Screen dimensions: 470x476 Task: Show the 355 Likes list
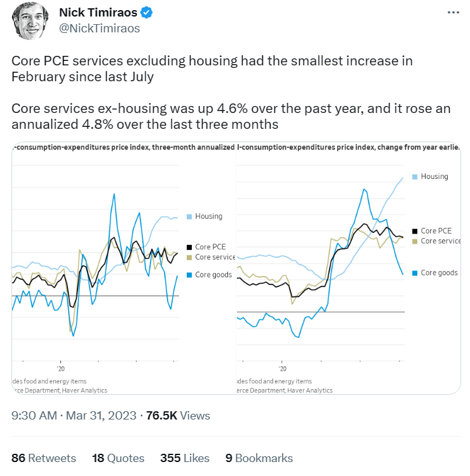(185, 458)
